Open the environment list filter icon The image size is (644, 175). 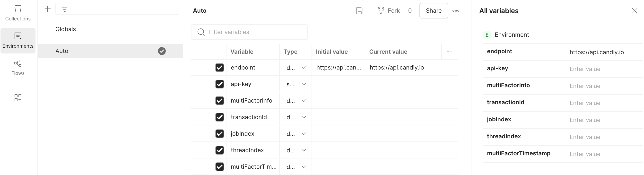(64, 9)
